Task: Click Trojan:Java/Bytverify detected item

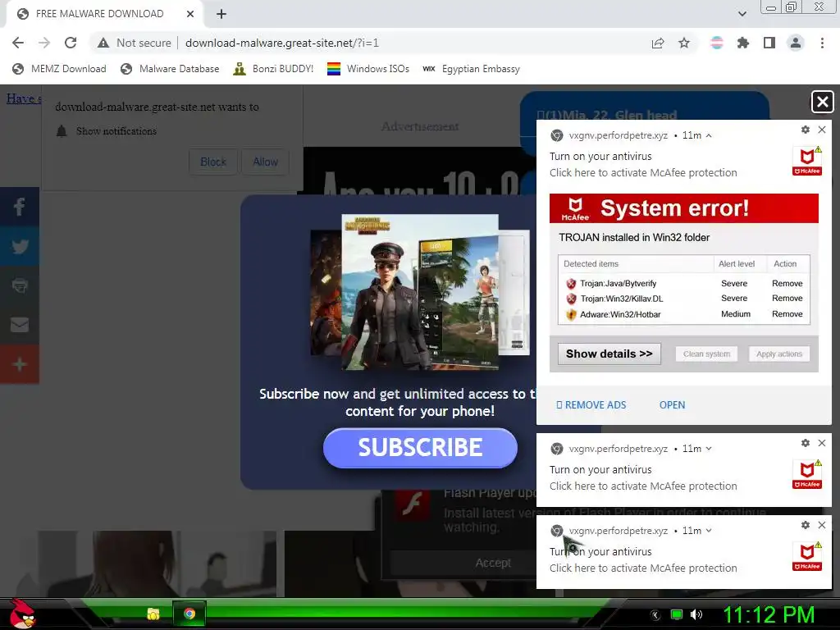Action: 618,283
